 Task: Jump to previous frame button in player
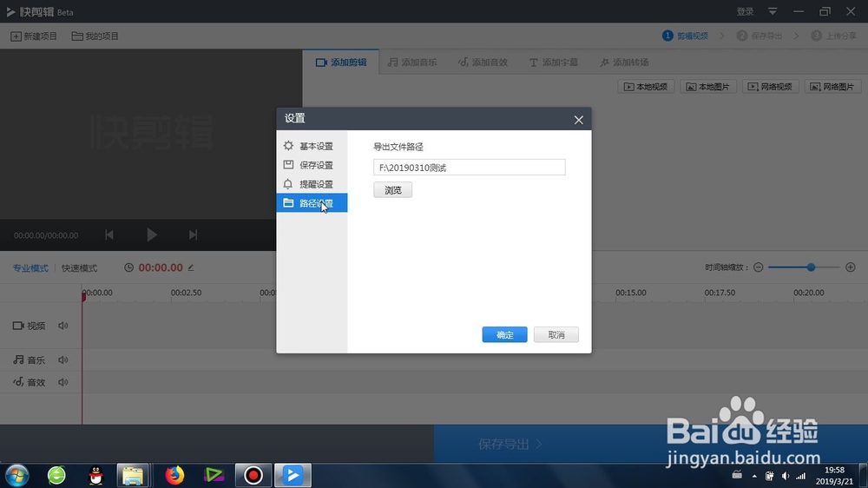point(109,234)
